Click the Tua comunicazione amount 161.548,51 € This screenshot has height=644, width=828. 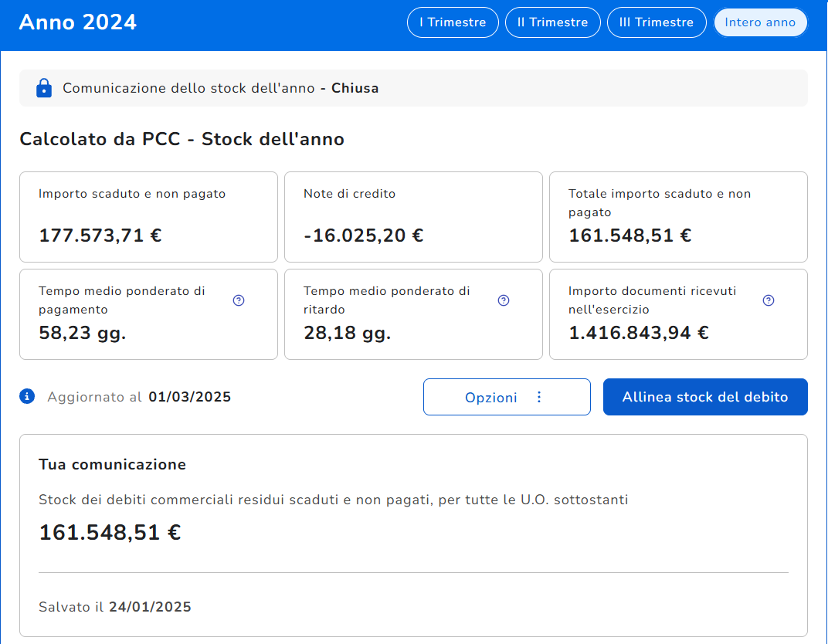110,533
